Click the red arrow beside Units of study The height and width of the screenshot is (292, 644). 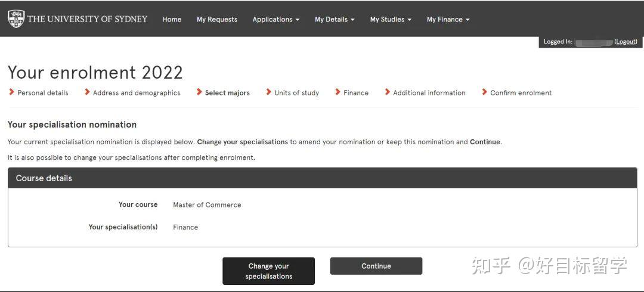pos(268,92)
